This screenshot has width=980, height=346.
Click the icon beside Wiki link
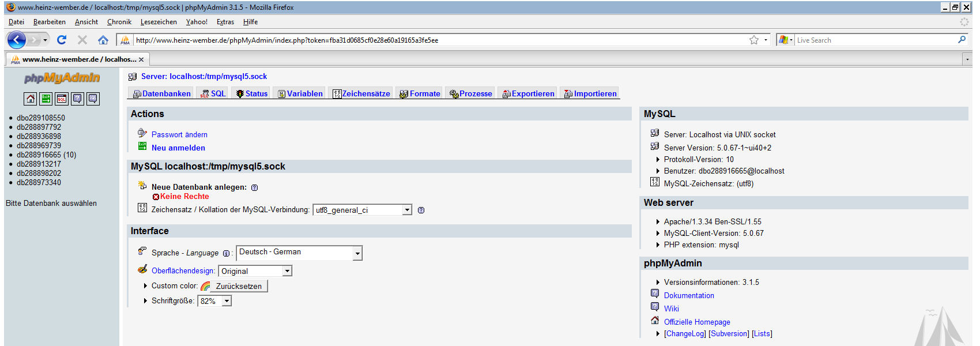point(655,307)
